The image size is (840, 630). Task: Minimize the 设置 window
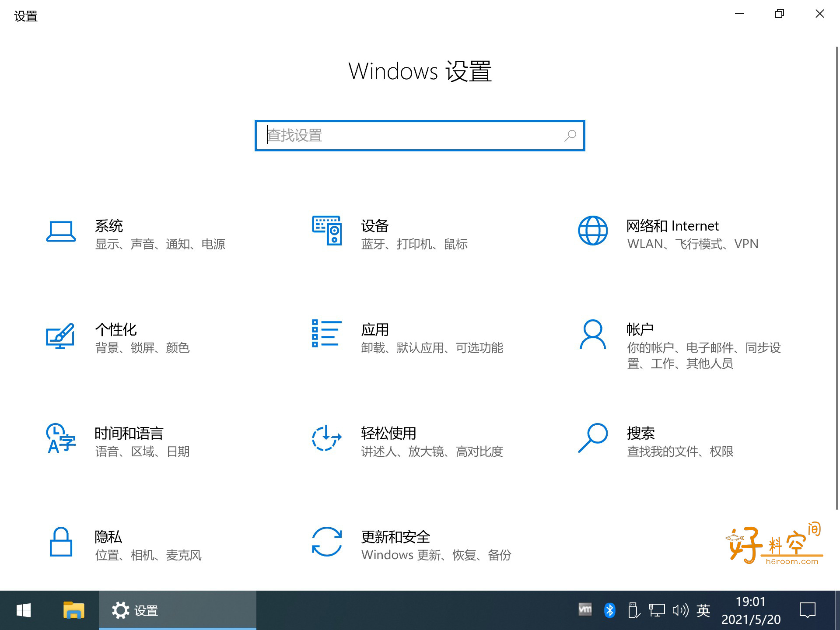tap(739, 14)
